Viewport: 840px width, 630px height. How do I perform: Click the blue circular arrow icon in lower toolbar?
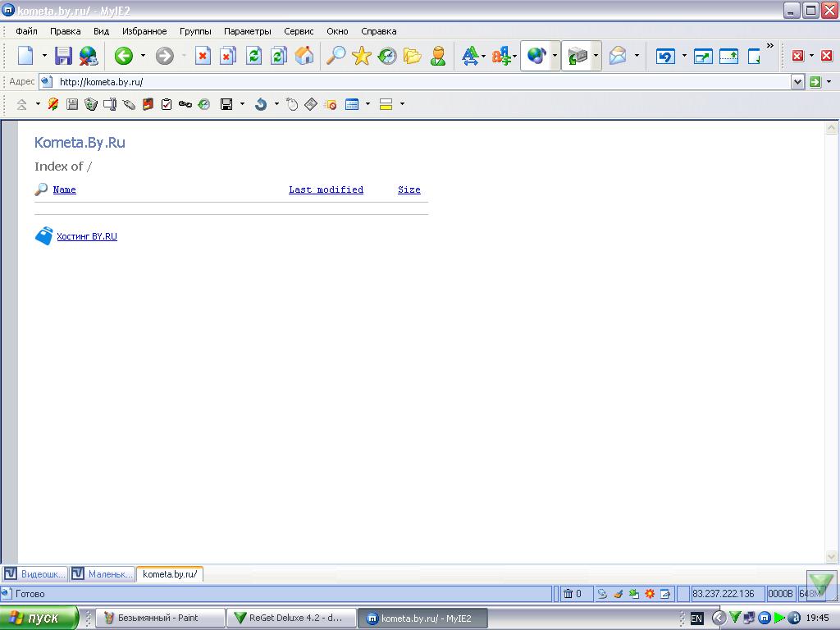coord(261,104)
